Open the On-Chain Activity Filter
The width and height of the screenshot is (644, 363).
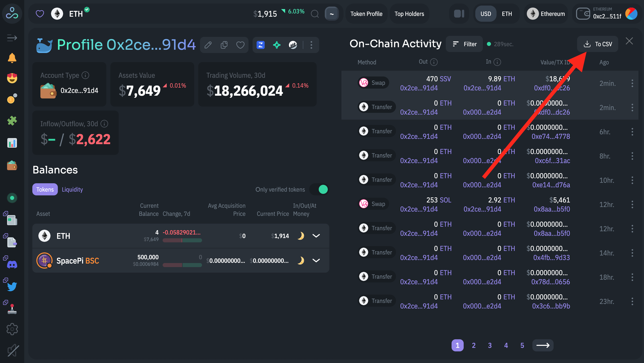pos(464,44)
